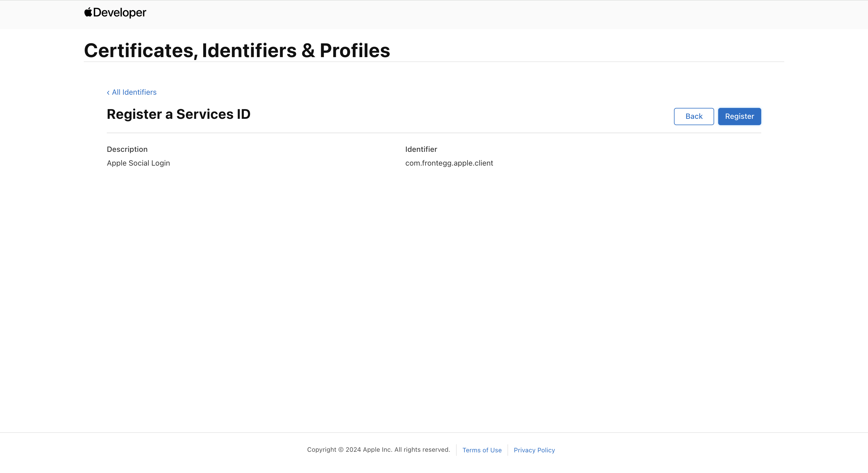Click the Register a Services ID heading
This screenshot has height=473, width=868.
(178, 114)
